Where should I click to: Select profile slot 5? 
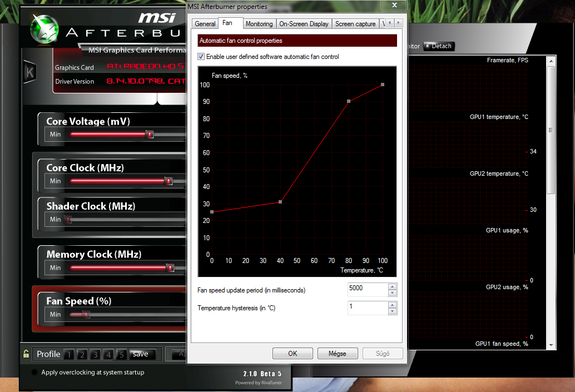tap(121, 355)
